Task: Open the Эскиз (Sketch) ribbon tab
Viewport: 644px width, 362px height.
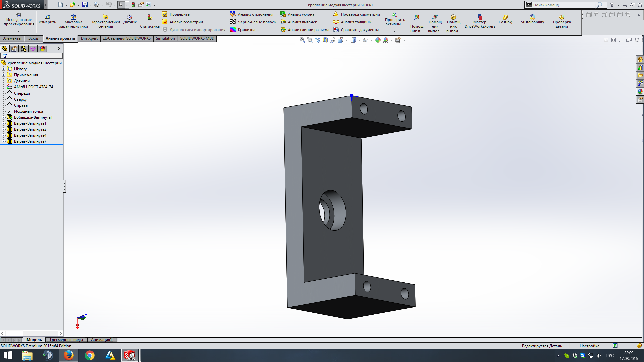Action: (x=33, y=38)
